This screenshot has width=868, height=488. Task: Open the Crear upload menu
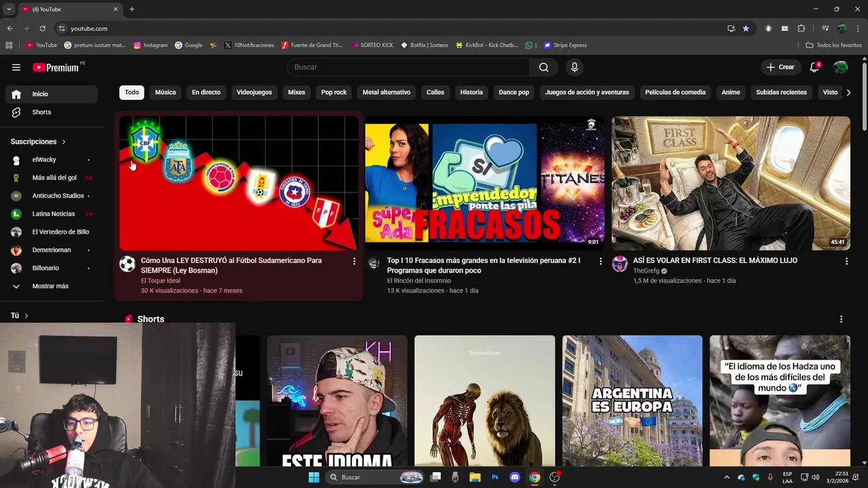[x=780, y=67]
